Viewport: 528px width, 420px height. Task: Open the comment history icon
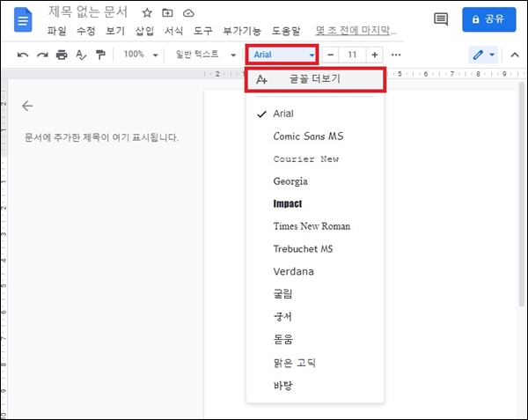pos(441,19)
